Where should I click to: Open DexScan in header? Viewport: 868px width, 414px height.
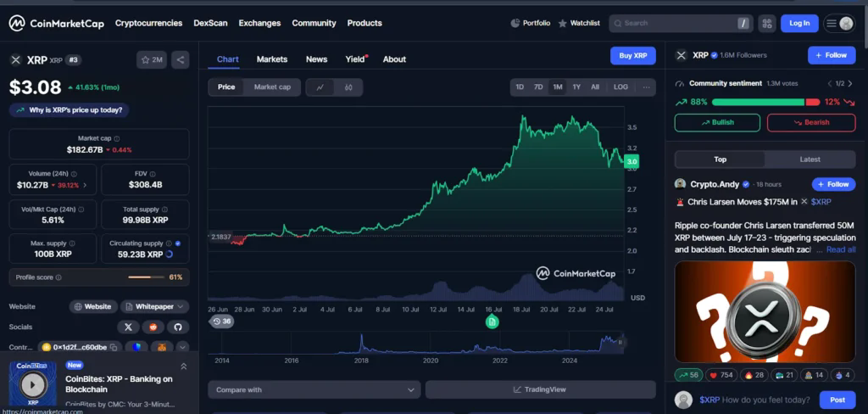coord(210,23)
